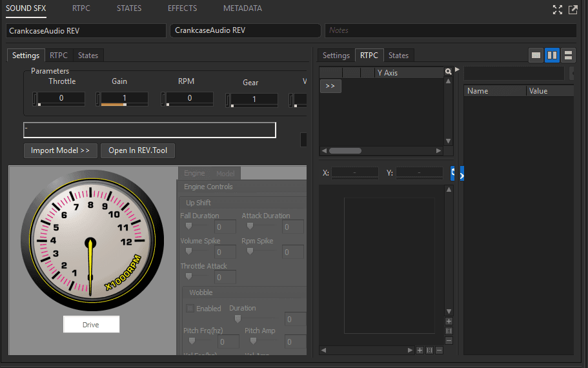
Task: Enable the Wobble checkbox
Action: tap(190, 309)
